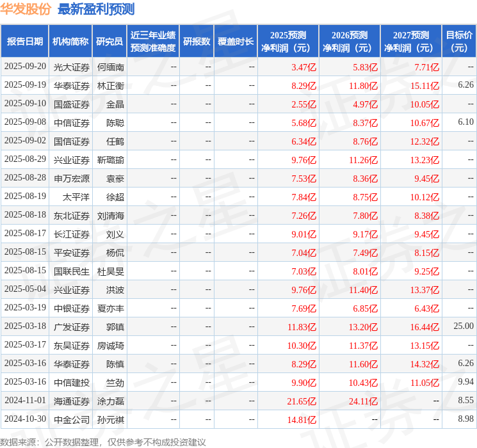This screenshot has height=448, width=477.
Task: Click 3.47亿 profit forecast value
Action: [x=303, y=67]
